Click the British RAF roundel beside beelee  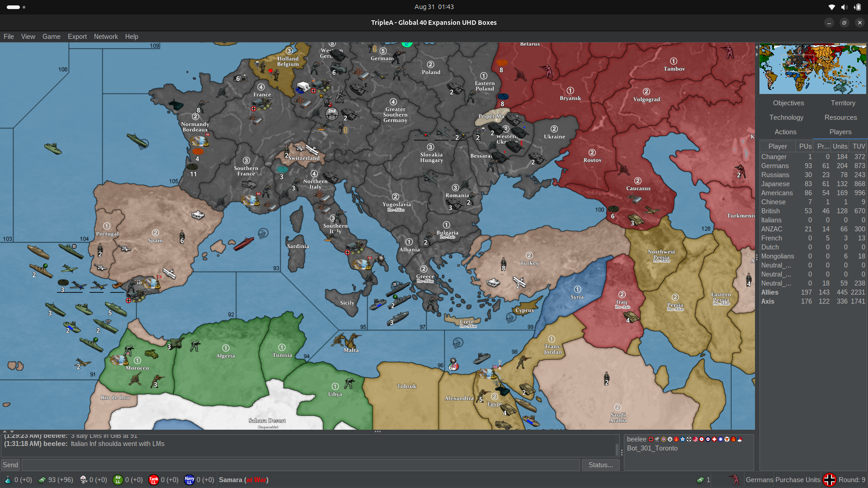click(x=664, y=439)
